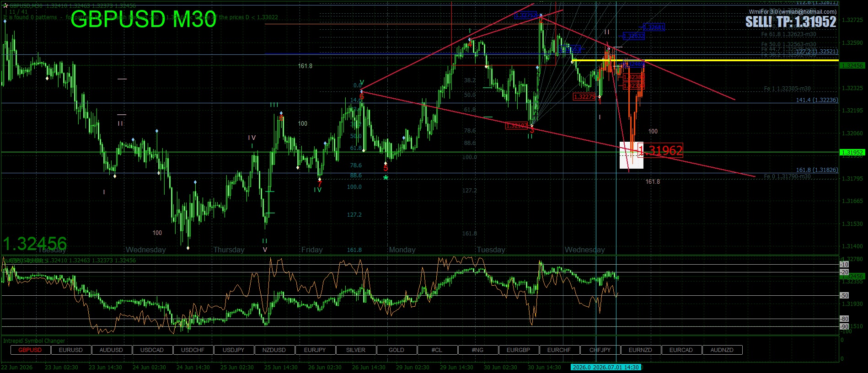Click the 1.31952 green price tag on axis

click(852, 152)
